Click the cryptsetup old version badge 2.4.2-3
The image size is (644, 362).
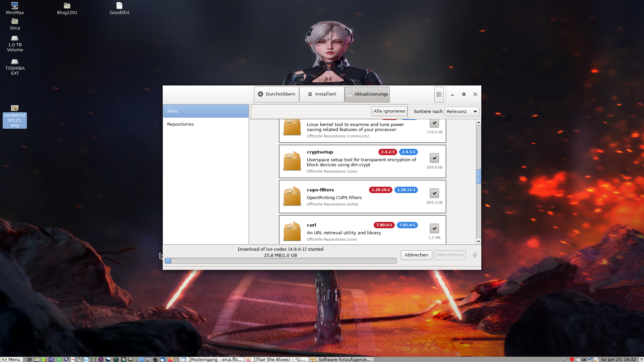(x=387, y=152)
